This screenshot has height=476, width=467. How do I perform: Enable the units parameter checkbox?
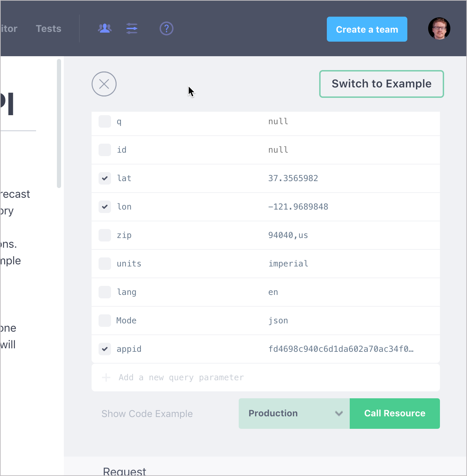pyautogui.click(x=105, y=264)
